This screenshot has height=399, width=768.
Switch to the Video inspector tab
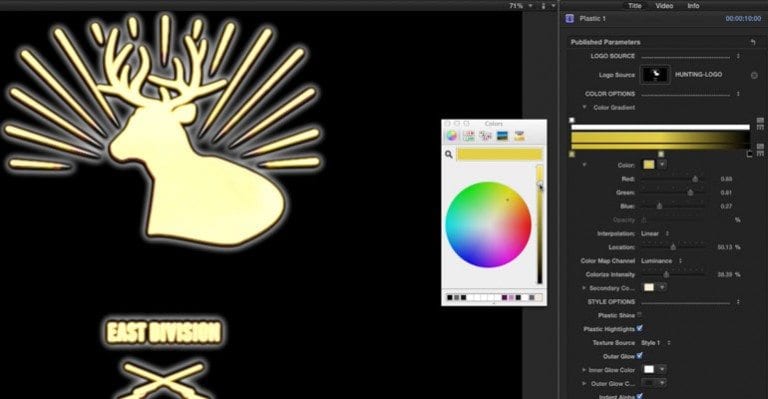pos(664,6)
